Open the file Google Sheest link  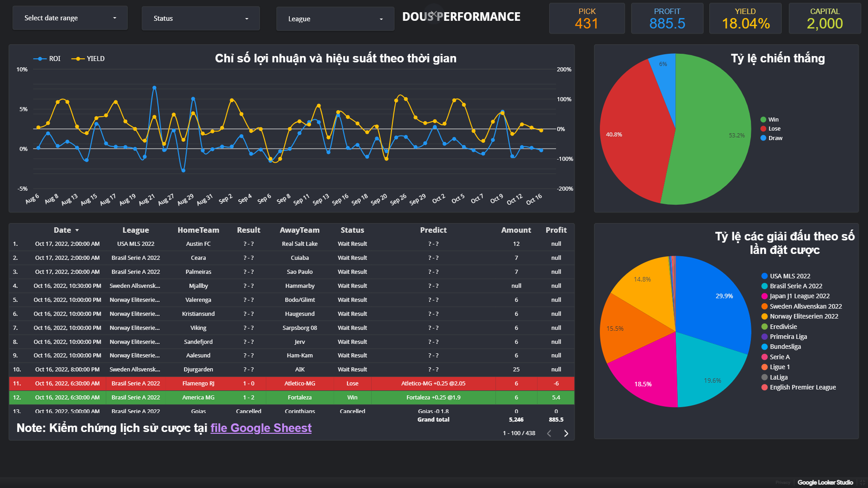pyautogui.click(x=261, y=428)
